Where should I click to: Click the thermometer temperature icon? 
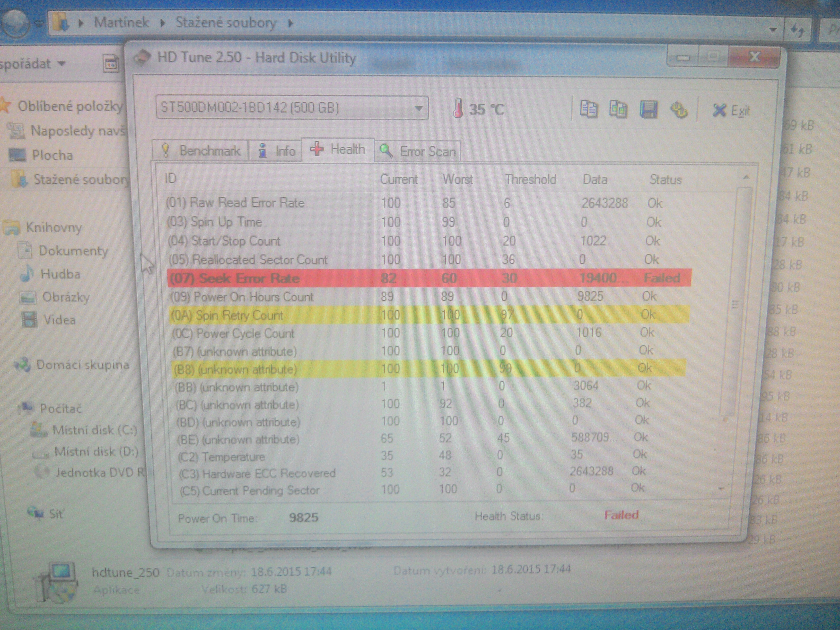[x=458, y=108]
